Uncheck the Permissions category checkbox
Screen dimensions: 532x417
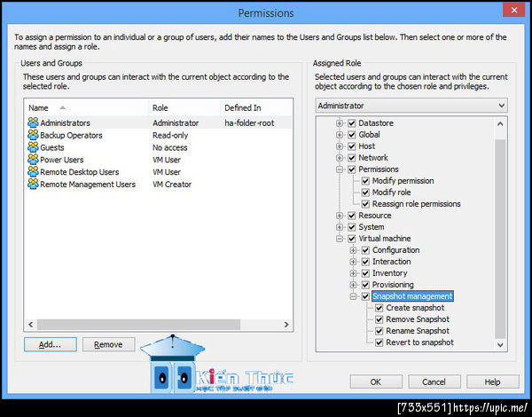(x=352, y=169)
